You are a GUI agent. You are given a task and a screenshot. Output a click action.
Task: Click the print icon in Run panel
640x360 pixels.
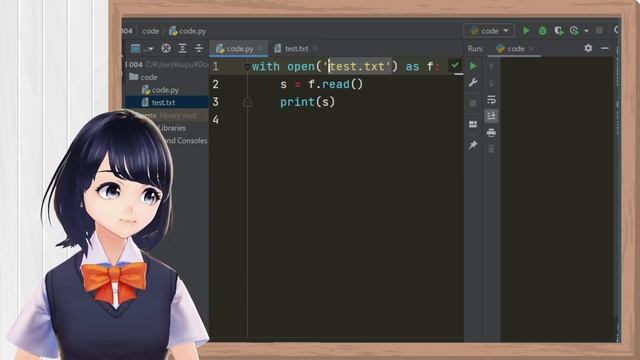491,132
